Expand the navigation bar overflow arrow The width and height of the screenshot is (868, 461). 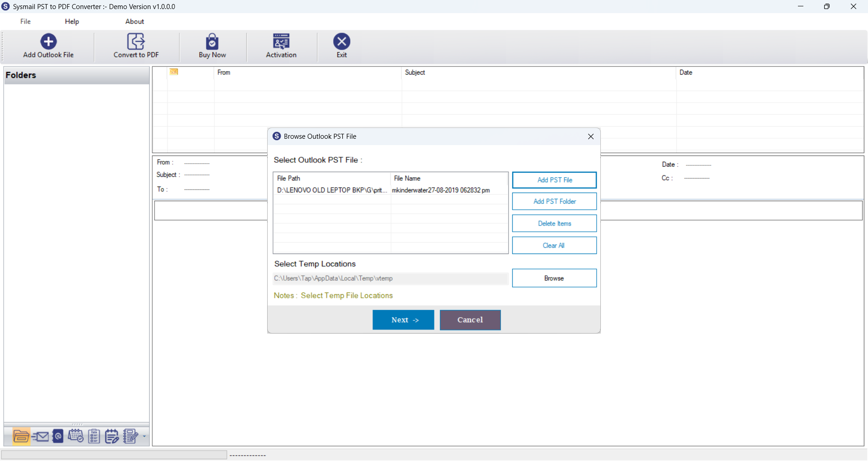[144, 437]
